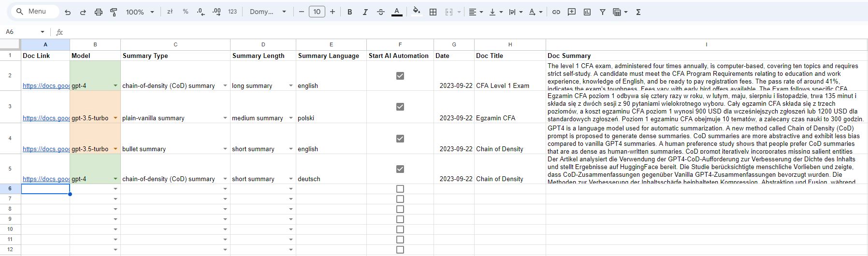Open the Name box A6 dropdown
The width and height of the screenshot is (868, 256).
pos(43,32)
